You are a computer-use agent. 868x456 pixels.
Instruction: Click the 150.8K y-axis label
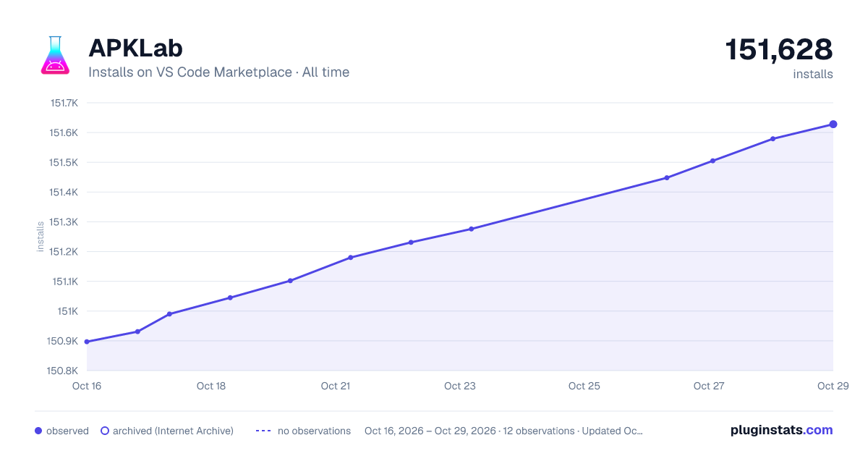[x=63, y=371]
